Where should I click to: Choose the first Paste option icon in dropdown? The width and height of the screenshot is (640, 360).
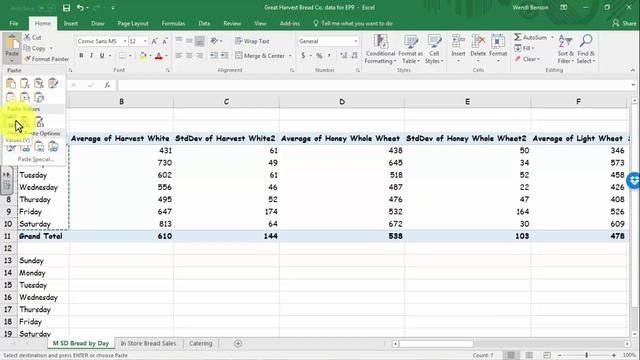click(x=11, y=83)
